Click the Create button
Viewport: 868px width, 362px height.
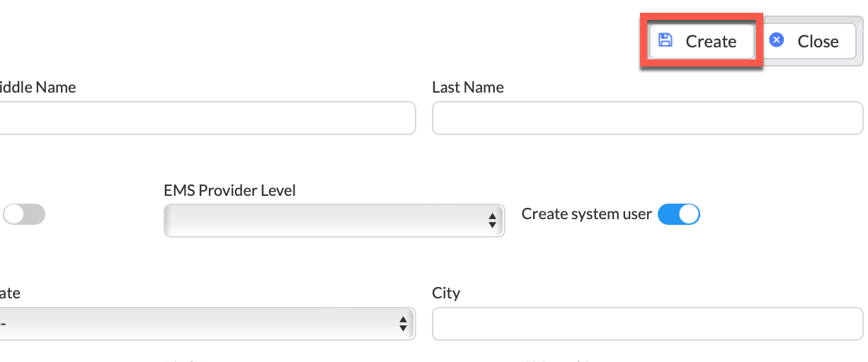(702, 41)
